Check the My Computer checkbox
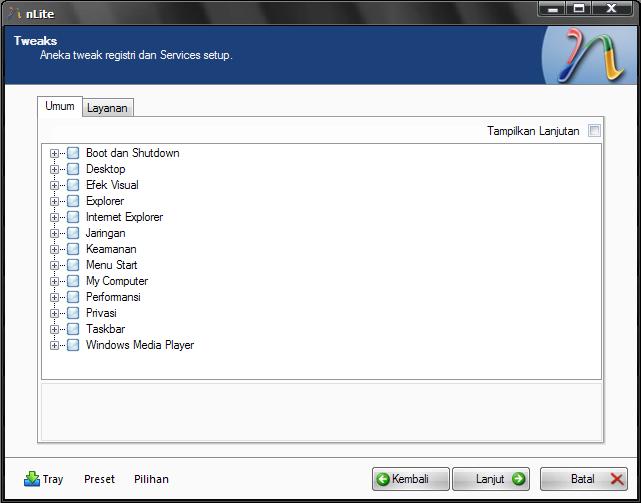 click(73, 281)
